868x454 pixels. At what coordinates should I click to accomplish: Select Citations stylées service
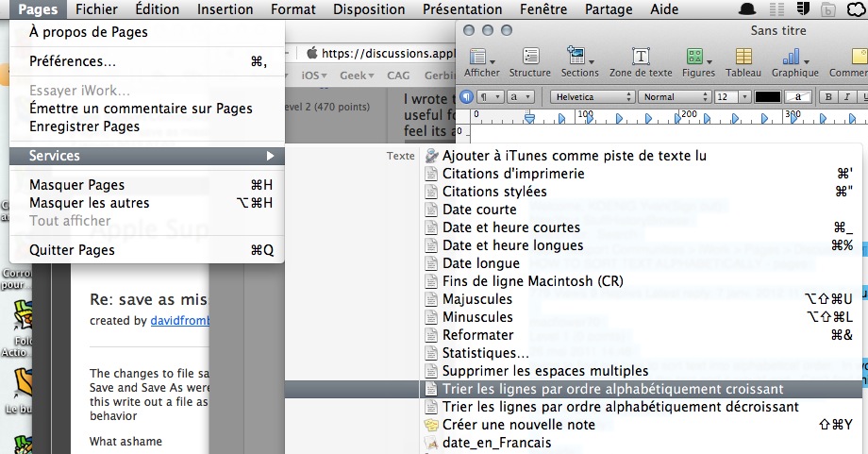click(641, 192)
